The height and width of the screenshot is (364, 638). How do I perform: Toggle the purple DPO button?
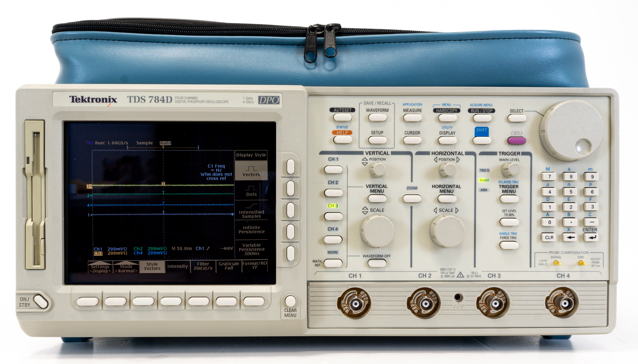[x=517, y=140]
